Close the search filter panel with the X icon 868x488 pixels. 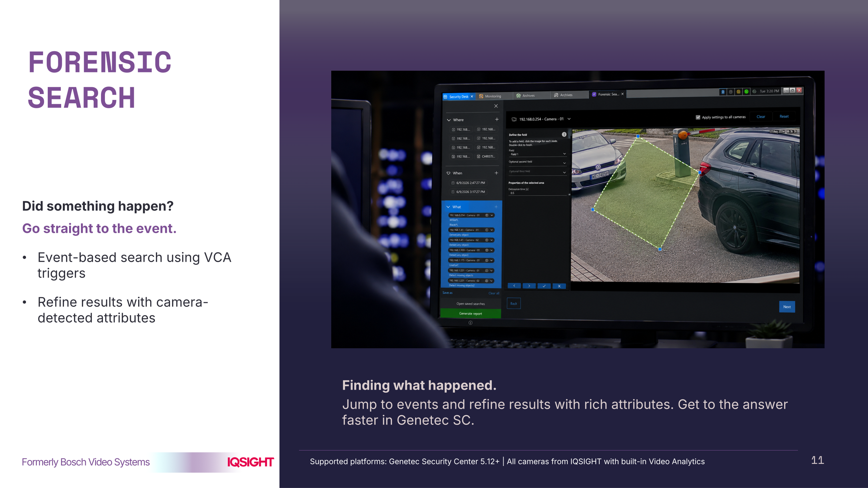tap(496, 106)
